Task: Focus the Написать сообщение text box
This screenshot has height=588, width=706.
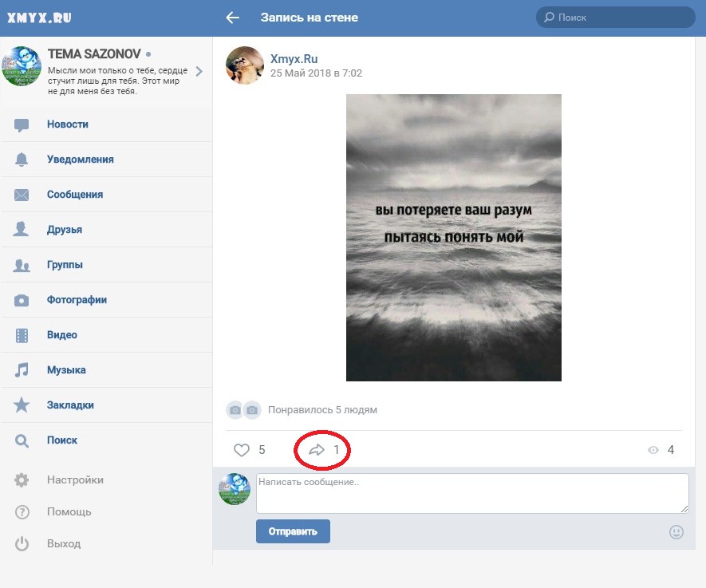Action: tap(471, 493)
